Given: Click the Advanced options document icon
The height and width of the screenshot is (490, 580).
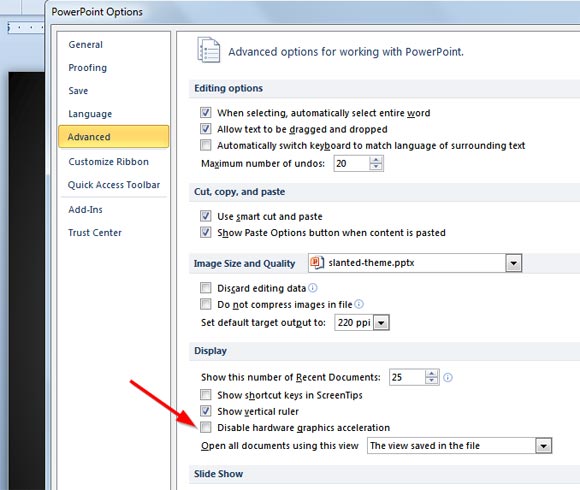Looking at the screenshot, I should [209, 50].
